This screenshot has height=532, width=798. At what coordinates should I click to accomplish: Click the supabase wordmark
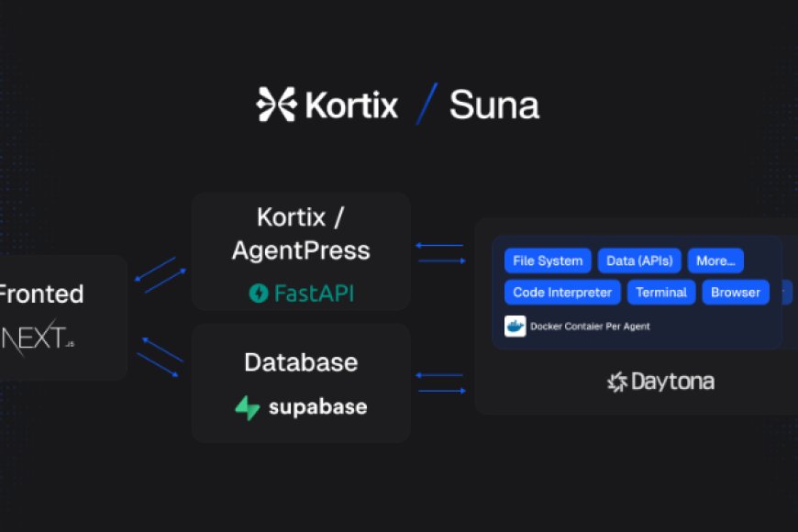coord(317,408)
